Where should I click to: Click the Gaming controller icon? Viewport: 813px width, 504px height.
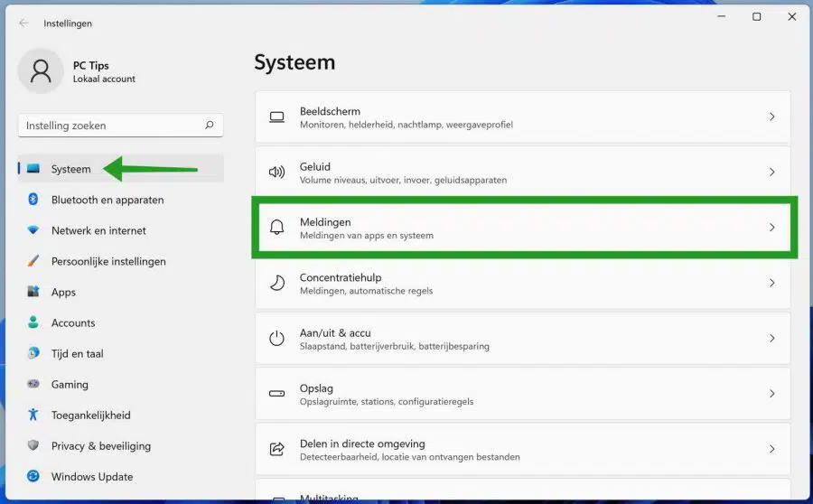click(33, 384)
